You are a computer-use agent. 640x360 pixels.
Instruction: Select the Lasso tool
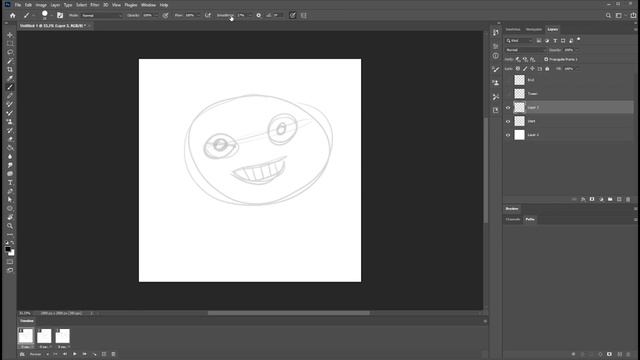click(x=10, y=52)
